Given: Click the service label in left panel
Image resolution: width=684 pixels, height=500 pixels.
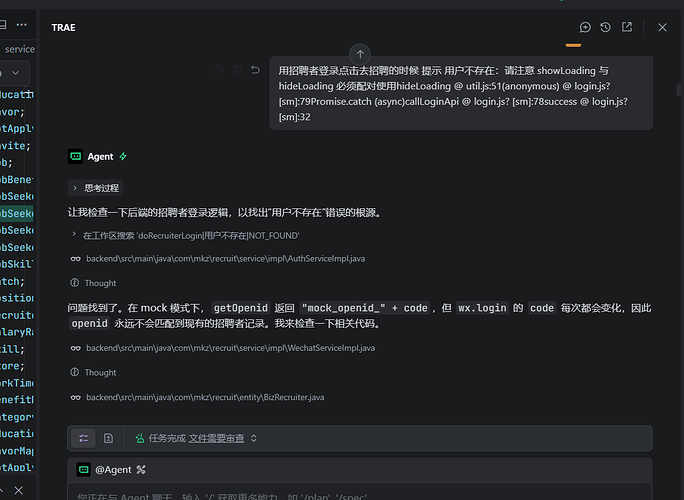Looking at the screenshot, I should point(20,49).
